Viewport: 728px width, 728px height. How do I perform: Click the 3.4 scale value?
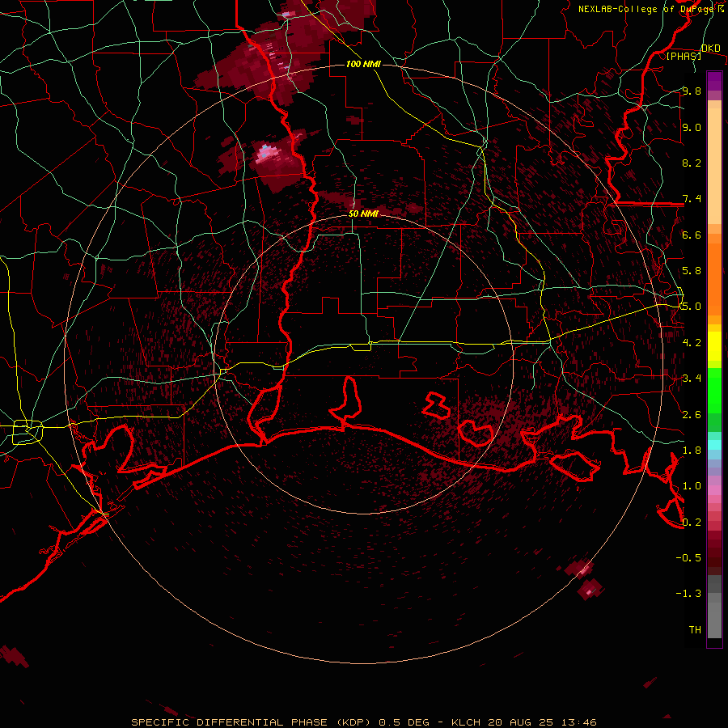pos(692,379)
